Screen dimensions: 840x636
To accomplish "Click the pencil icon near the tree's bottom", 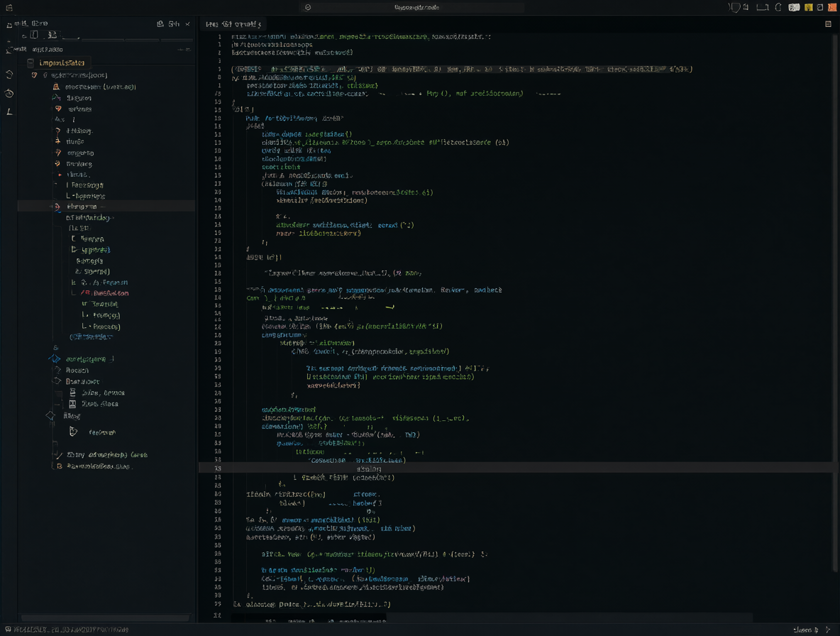I will [58, 455].
